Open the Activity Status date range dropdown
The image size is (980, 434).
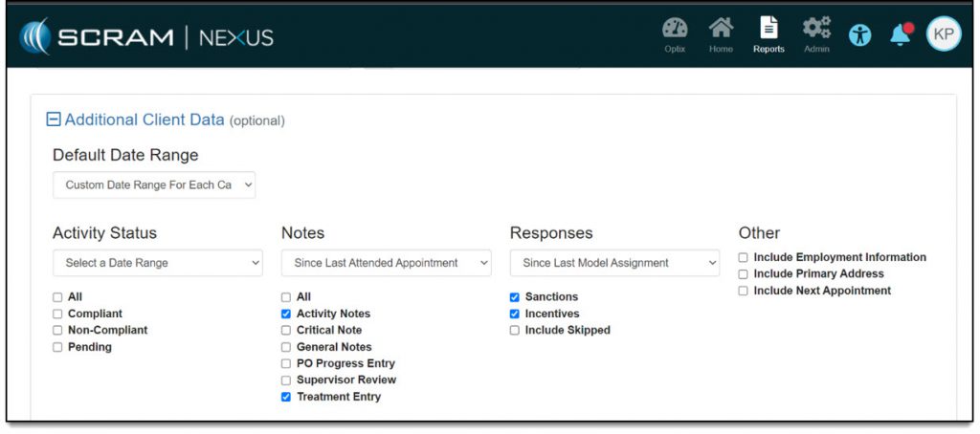pyautogui.click(x=158, y=263)
